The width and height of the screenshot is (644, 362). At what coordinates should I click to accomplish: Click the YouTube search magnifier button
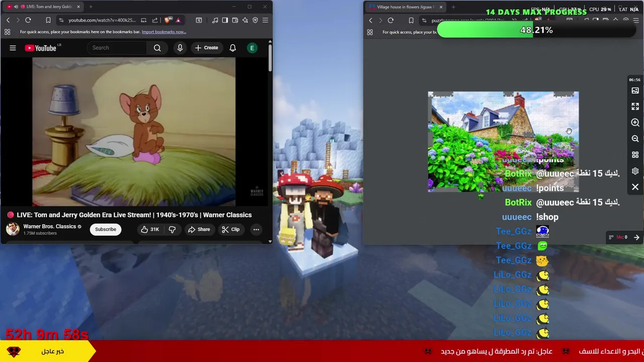[157, 48]
